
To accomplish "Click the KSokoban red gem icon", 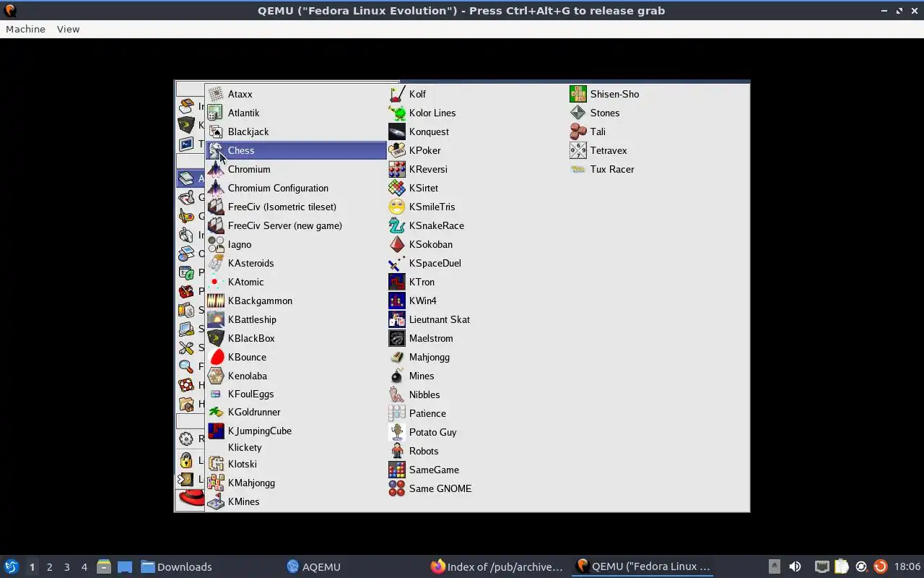I will 396,244.
